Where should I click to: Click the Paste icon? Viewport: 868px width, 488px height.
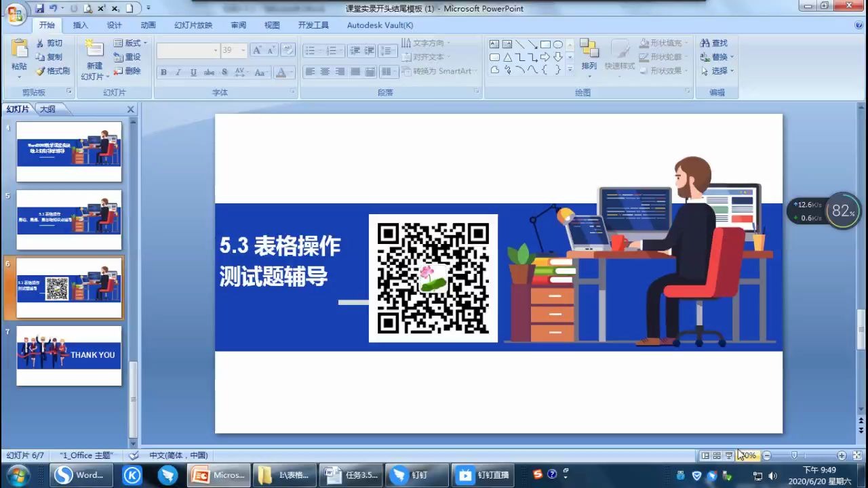19,49
